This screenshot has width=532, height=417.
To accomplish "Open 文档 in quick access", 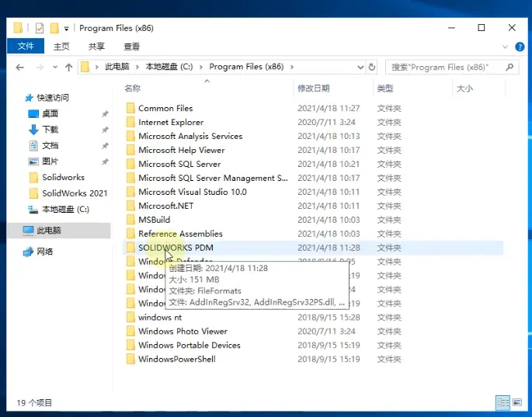I will 50,145.
